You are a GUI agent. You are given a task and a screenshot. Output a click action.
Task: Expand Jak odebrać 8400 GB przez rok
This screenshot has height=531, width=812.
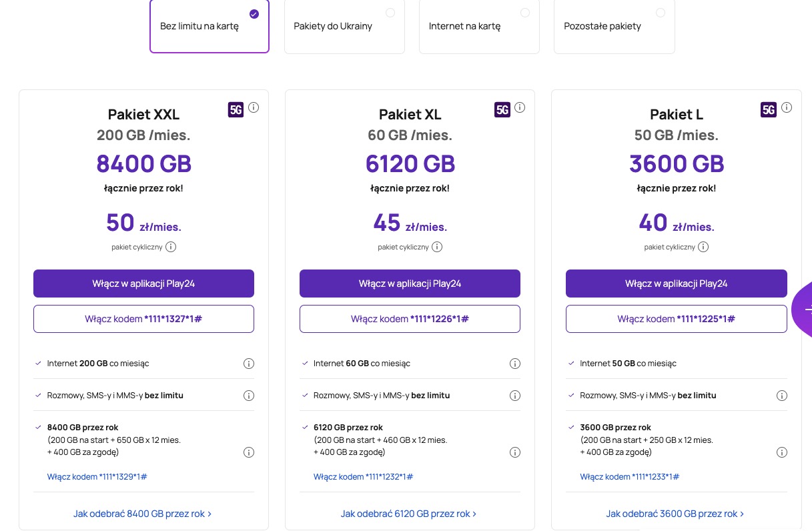(142, 514)
